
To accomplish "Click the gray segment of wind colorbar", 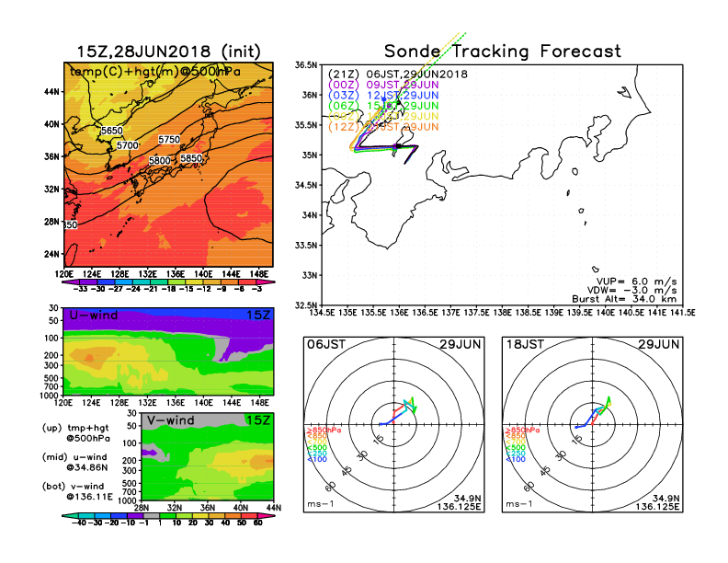I will tap(152, 515).
